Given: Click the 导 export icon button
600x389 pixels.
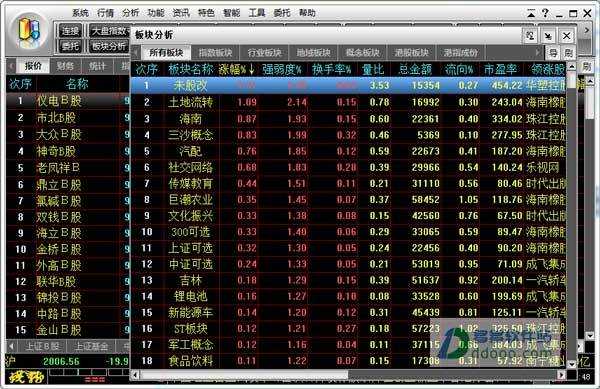Looking at the screenshot, I should pyautogui.click(x=553, y=53).
